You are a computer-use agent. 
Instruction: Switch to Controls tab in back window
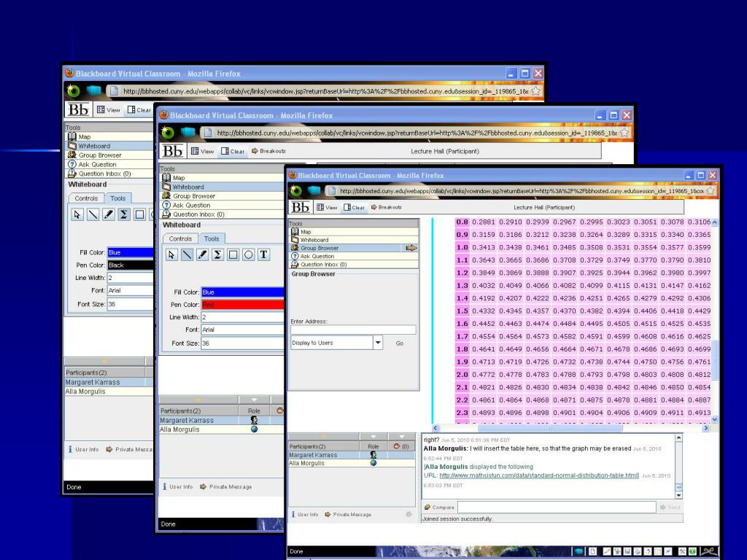tap(86, 198)
